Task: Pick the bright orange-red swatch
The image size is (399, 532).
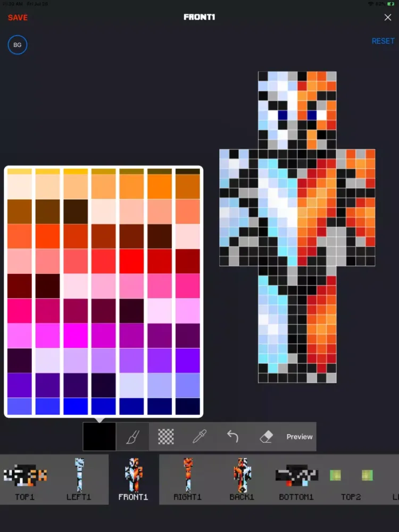Action: click(x=47, y=237)
